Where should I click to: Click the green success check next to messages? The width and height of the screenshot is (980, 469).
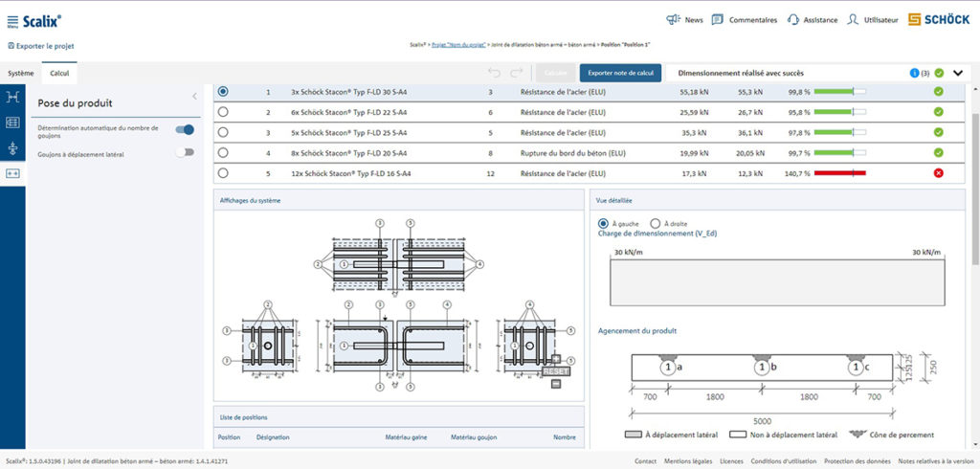pos(939,73)
